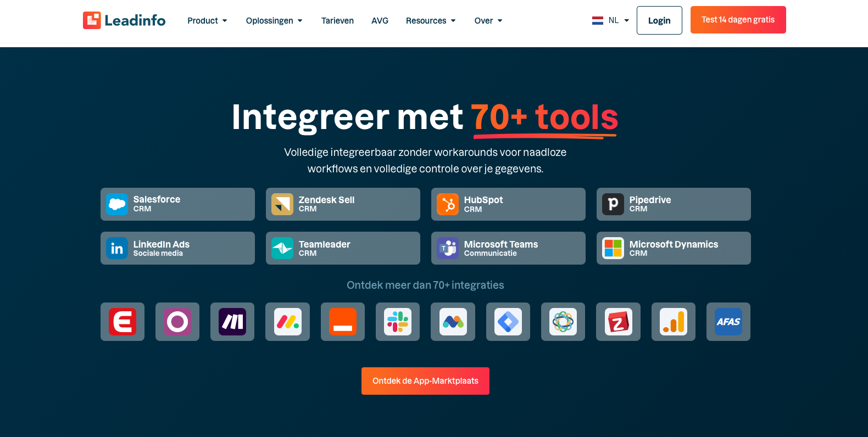Viewport: 868px width, 437px height.
Task: Go to the Tarieven page
Action: (x=337, y=21)
